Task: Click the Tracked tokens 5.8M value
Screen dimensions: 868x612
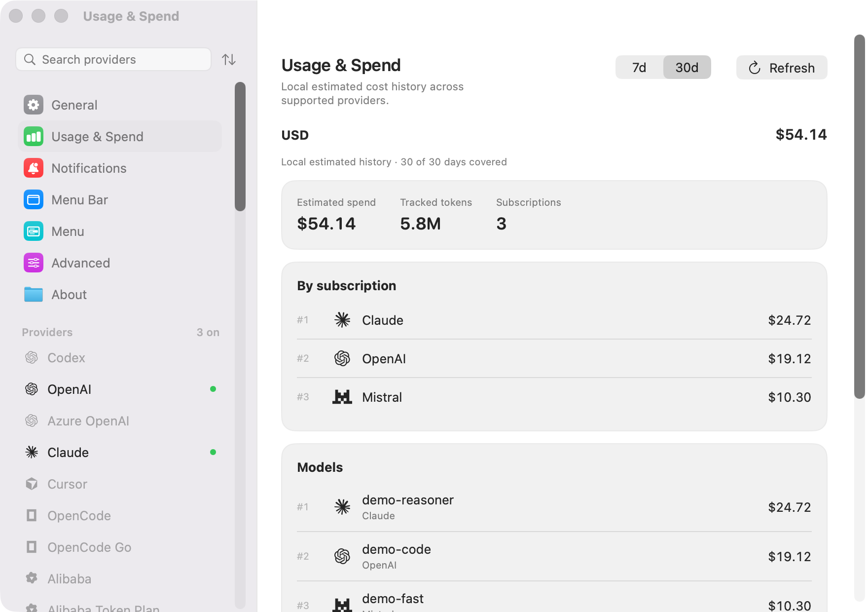Action: (421, 224)
